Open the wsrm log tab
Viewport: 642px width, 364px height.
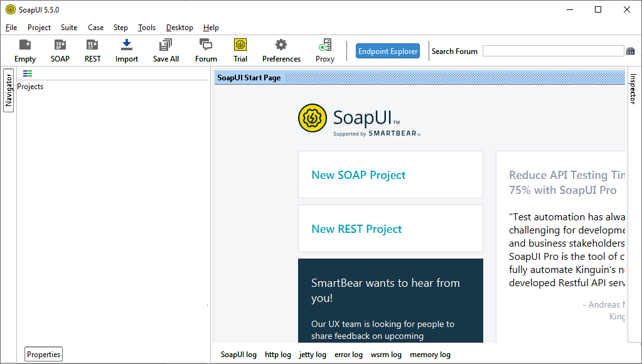[386, 355]
